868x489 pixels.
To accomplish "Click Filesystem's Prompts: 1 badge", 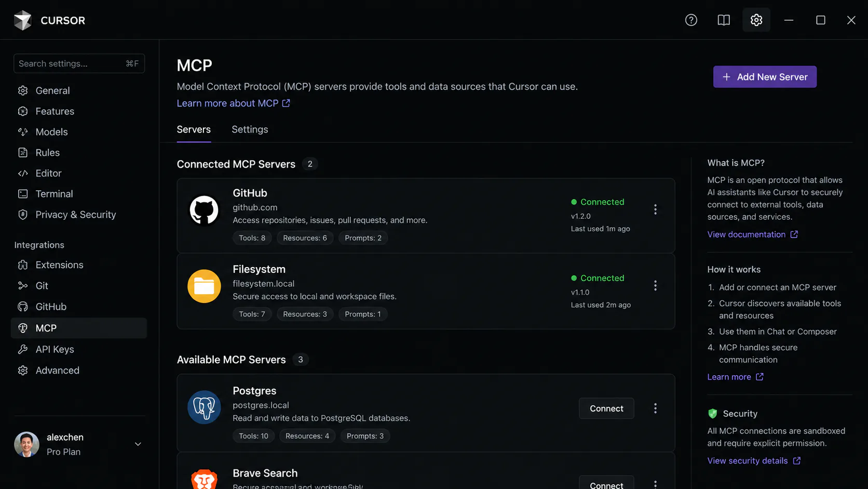I will pos(362,314).
